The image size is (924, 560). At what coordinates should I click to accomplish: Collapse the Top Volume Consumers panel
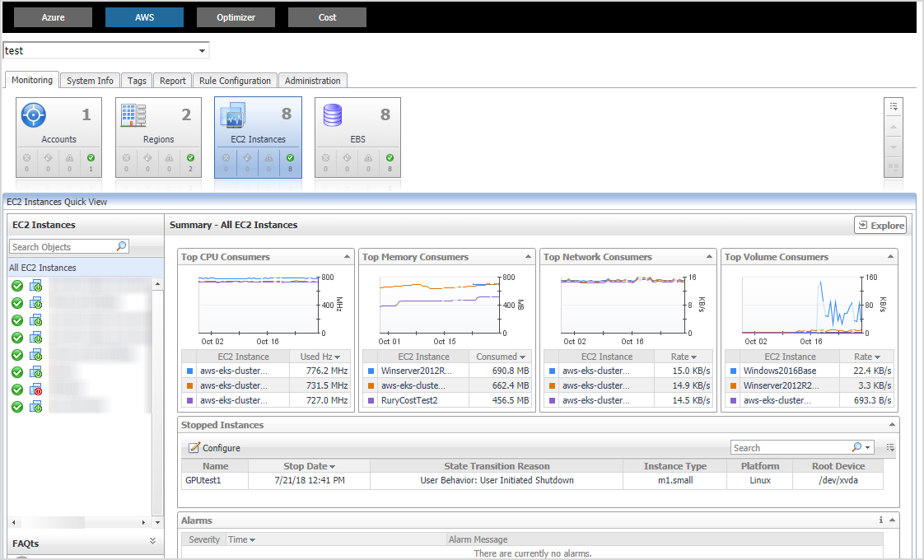(890, 257)
